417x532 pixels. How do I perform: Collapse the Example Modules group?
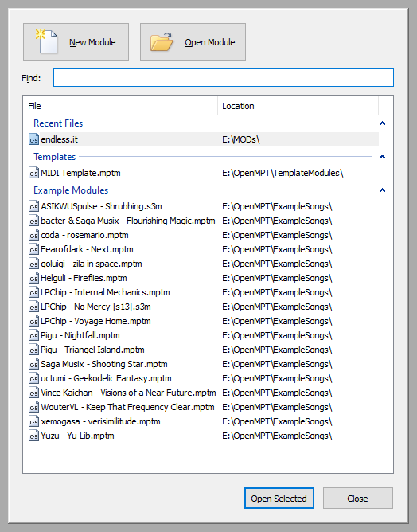[x=383, y=190]
